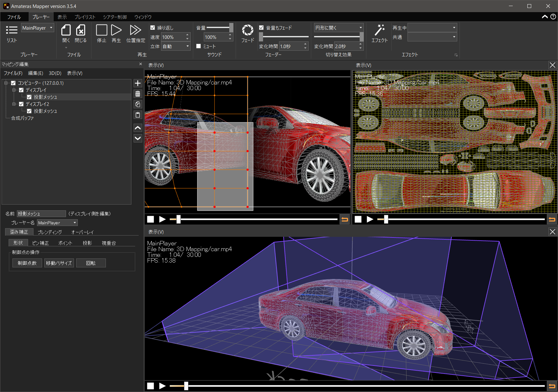Toggle loop button in top-right UV view

tap(552, 219)
